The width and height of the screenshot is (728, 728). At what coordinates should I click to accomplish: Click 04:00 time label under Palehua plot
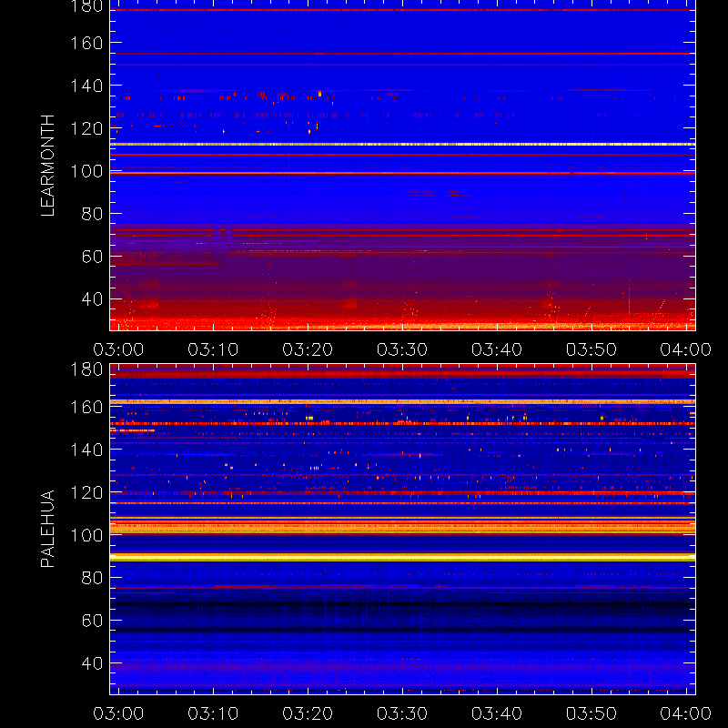[x=686, y=713]
